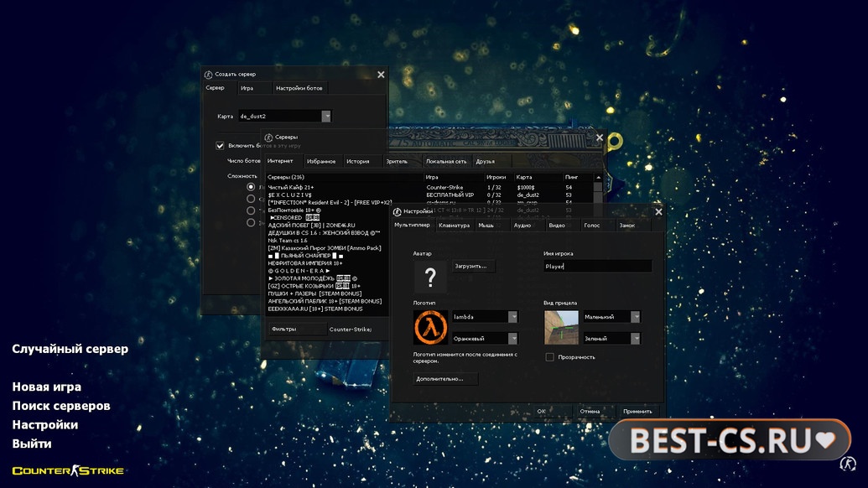Close the Создать сервер window

(x=381, y=75)
